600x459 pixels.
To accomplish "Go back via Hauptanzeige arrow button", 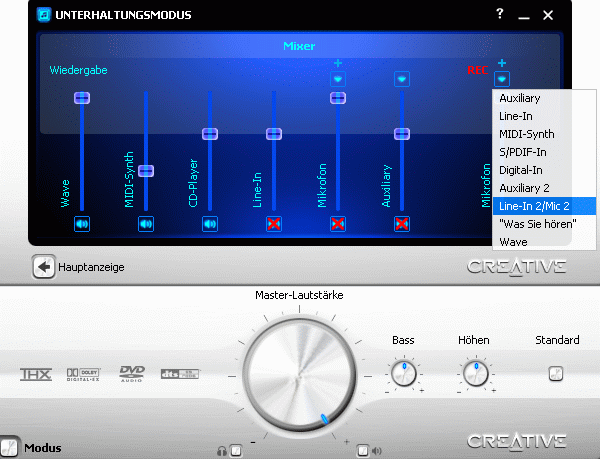I will click(x=44, y=267).
